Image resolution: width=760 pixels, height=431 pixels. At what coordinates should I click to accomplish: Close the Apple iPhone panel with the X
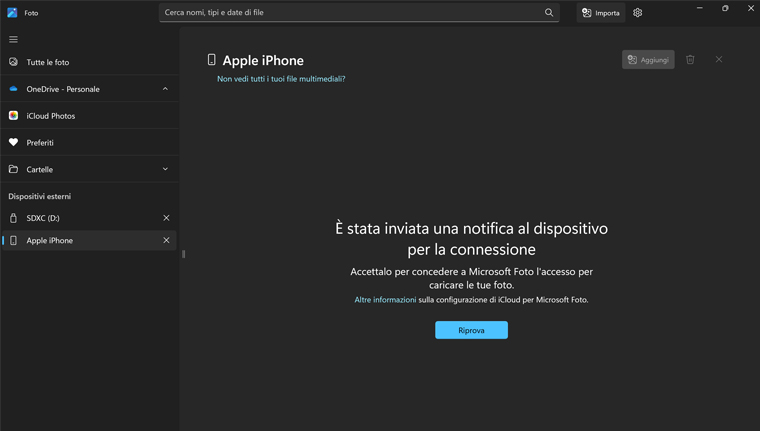719,59
